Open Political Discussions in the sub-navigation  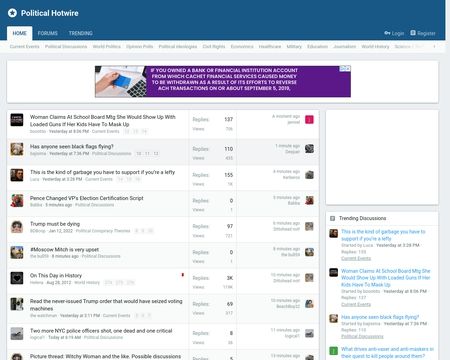[x=66, y=46]
